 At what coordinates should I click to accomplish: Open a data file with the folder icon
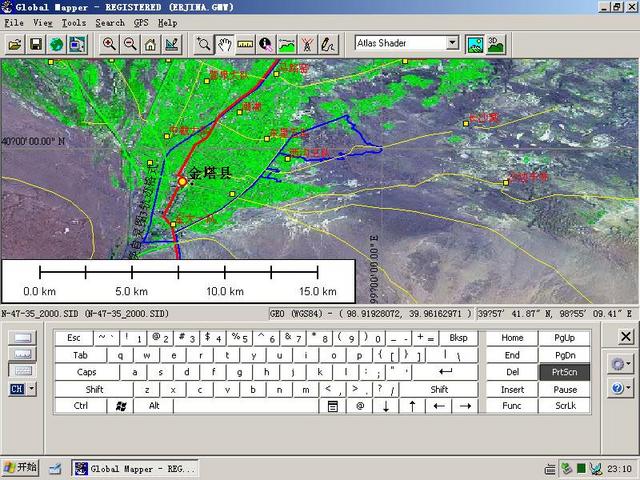[x=15, y=44]
